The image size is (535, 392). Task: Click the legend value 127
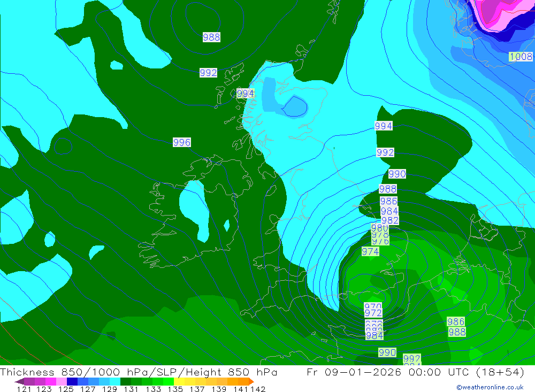point(87,389)
